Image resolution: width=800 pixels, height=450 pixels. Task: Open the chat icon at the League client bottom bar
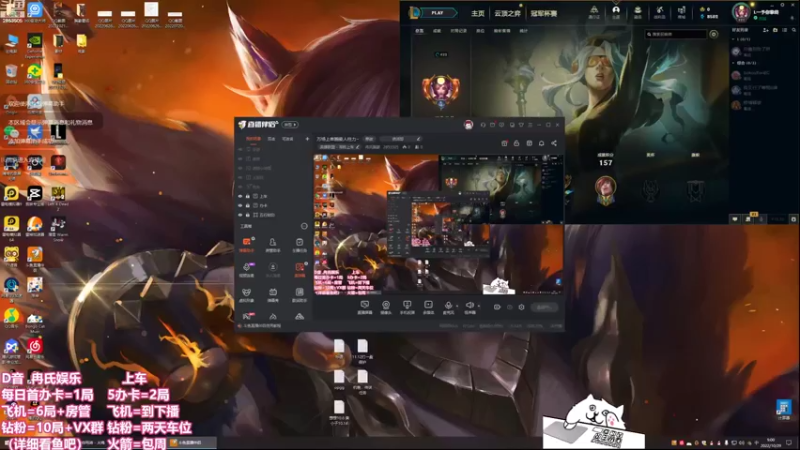pyautogui.click(x=735, y=219)
